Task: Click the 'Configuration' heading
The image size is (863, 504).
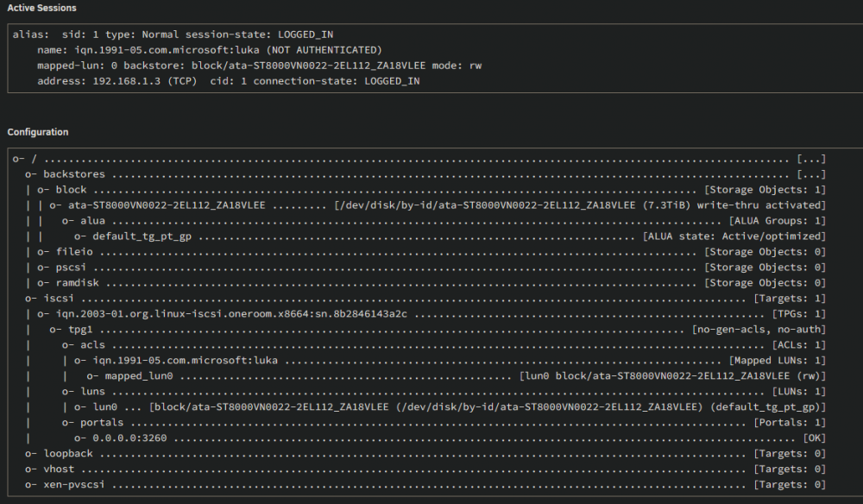Action: click(38, 132)
